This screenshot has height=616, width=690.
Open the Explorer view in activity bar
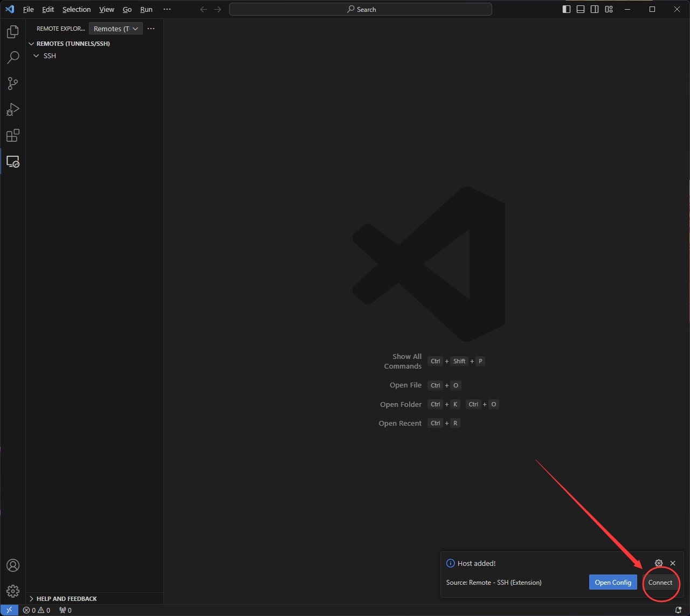13,32
